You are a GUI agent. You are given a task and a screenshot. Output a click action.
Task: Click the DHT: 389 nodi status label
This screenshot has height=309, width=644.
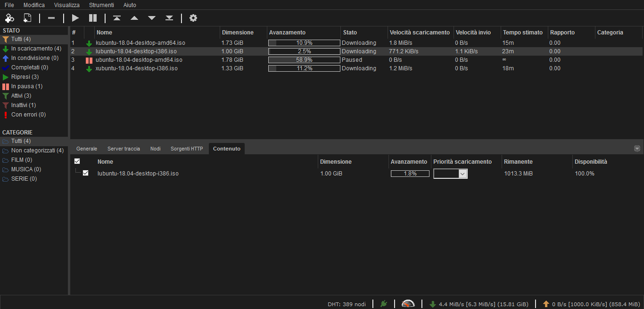coord(347,303)
